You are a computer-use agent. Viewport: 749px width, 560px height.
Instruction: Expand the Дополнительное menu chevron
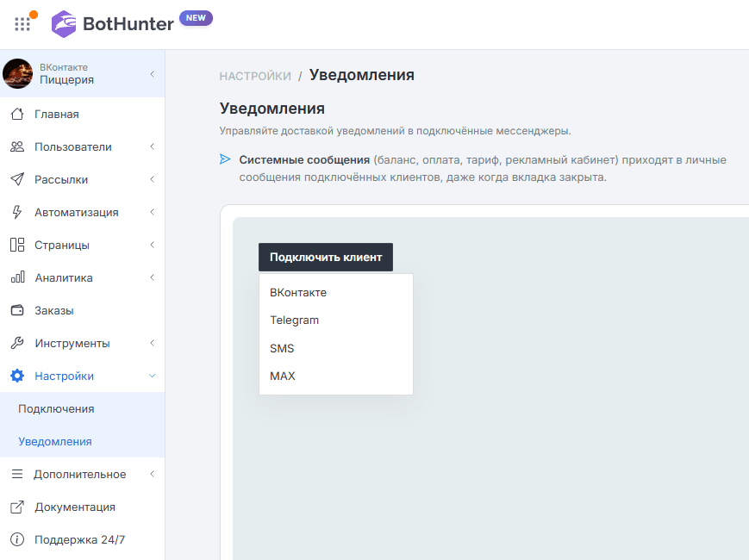152,474
